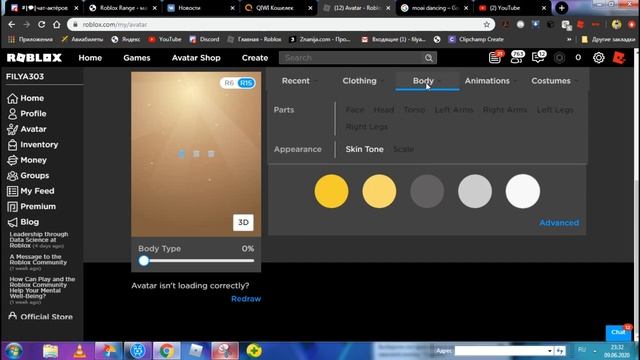Open the notifications feed icon in header

pos(495,58)
